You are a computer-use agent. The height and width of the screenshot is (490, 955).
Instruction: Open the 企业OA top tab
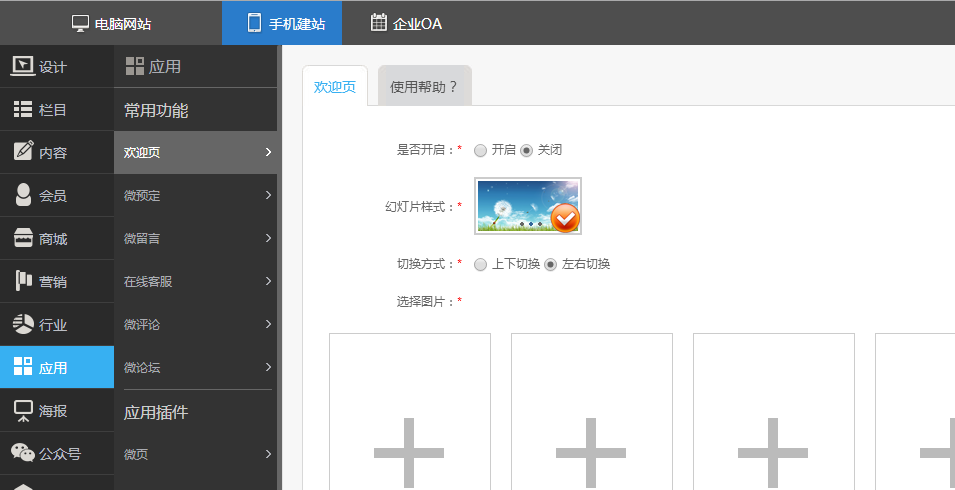coord(406,23)
